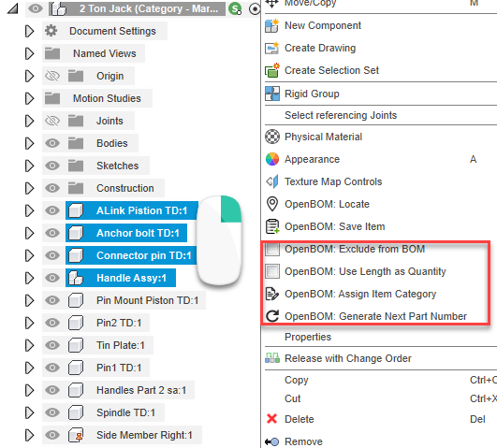Hide the Pin1 TD:1 component

coord(52,368)
